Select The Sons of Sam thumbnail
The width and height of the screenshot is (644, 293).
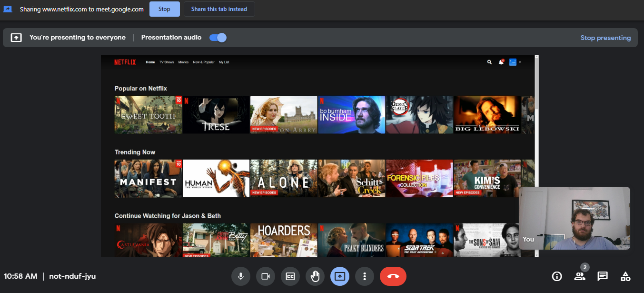486,241
